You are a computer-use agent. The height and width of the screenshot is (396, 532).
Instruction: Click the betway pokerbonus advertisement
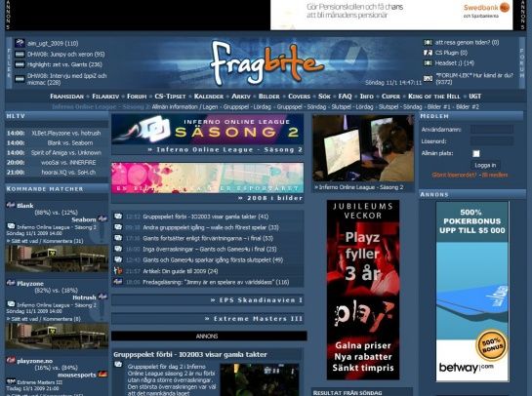472,292
